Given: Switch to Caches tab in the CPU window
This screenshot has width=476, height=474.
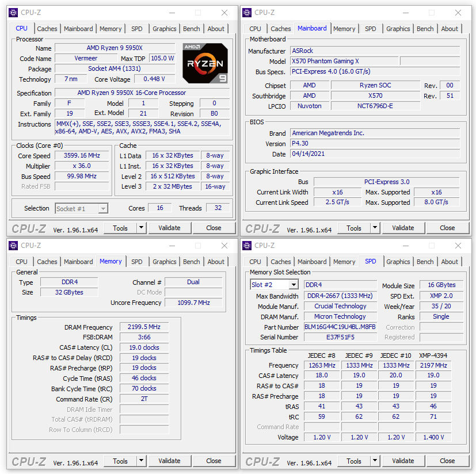Looking at the screenshot, I should click(47, 29).
